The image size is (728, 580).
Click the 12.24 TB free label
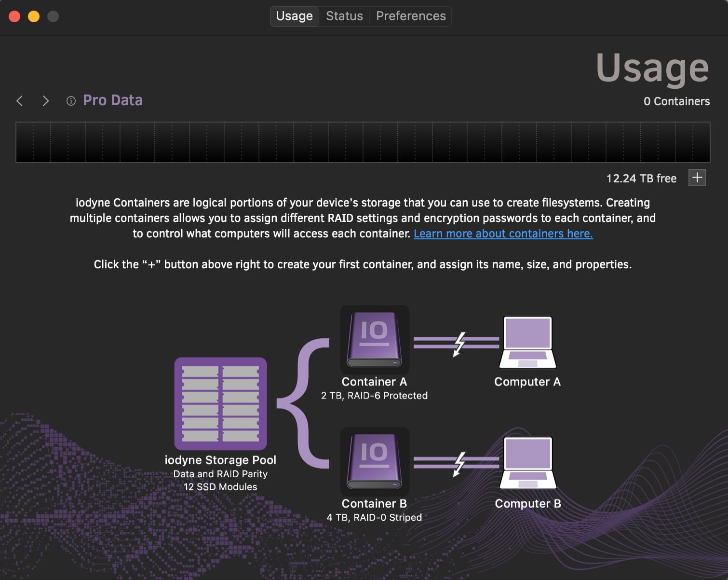click(641, 179)
